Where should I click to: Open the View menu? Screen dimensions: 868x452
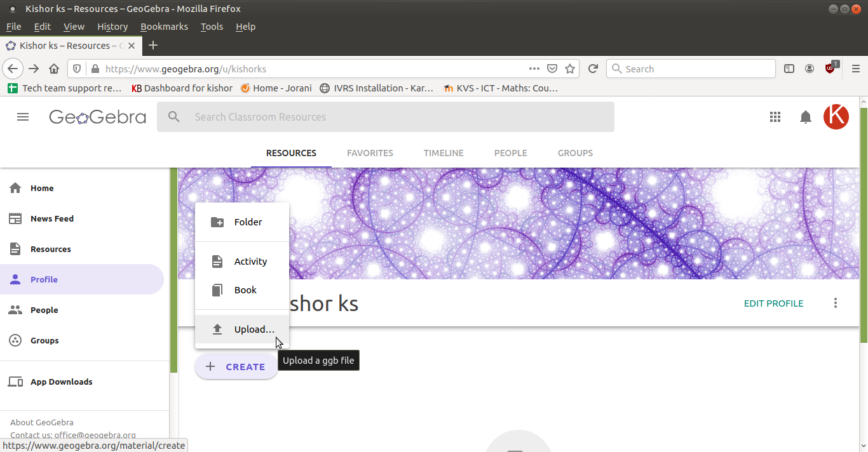[x=74, y=26]
